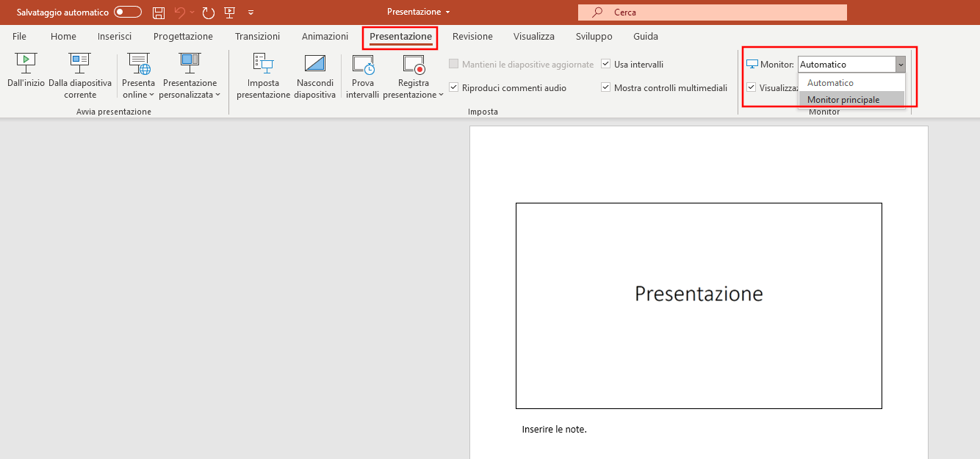Click the search magnifier icon
The image size is (980, 459).
click(597, 12)
